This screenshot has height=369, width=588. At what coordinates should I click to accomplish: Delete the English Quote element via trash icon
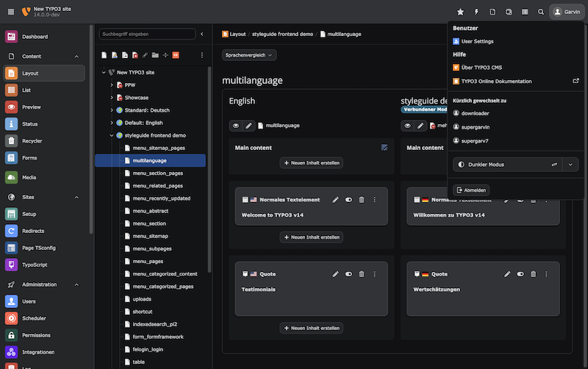pos(362,273)
